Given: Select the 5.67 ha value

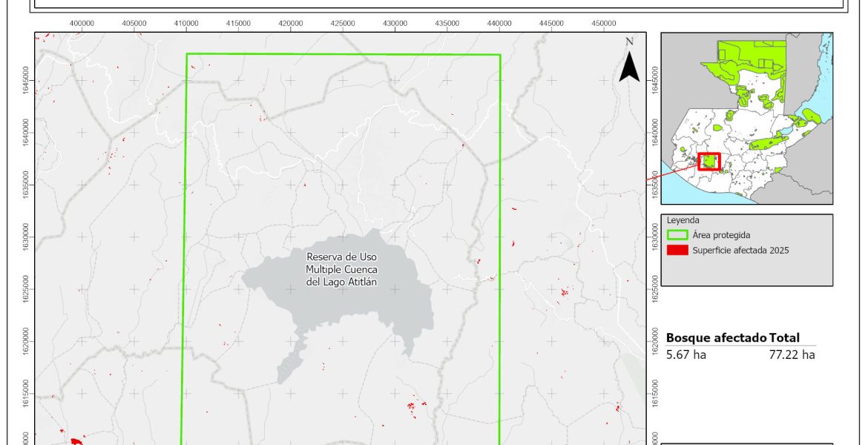Looking at the screenshot, I should pyautogui.click(x=685, y=355).
